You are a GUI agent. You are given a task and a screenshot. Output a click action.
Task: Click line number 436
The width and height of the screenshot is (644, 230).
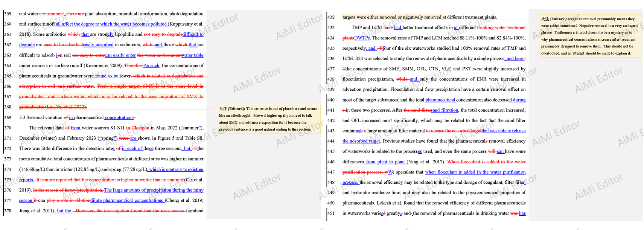click(x=331, y=59)
